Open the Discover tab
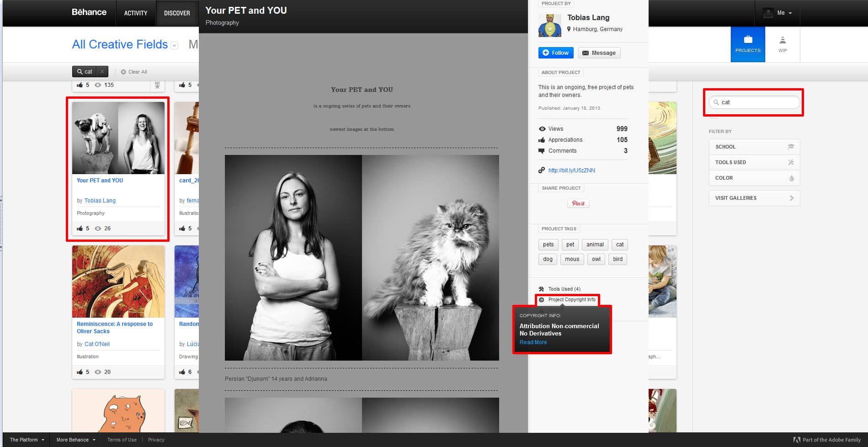This screenshot has height=447, width=868. point(176,13)
